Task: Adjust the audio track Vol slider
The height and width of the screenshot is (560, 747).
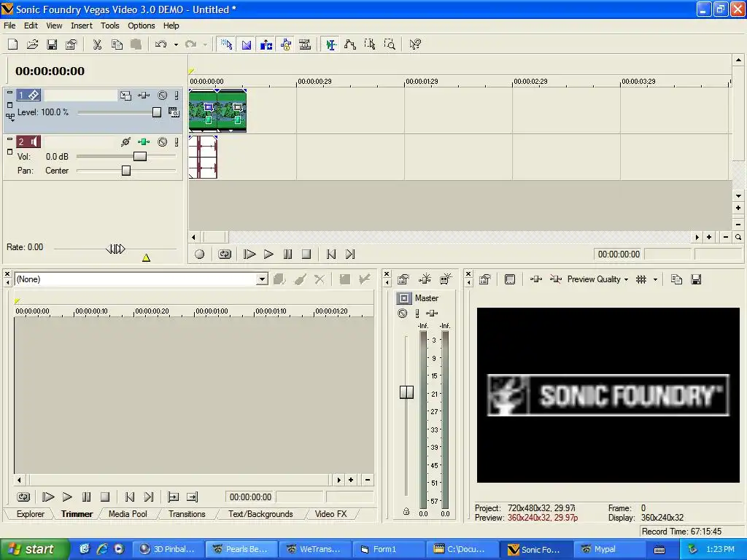Action: click(140, 156)
